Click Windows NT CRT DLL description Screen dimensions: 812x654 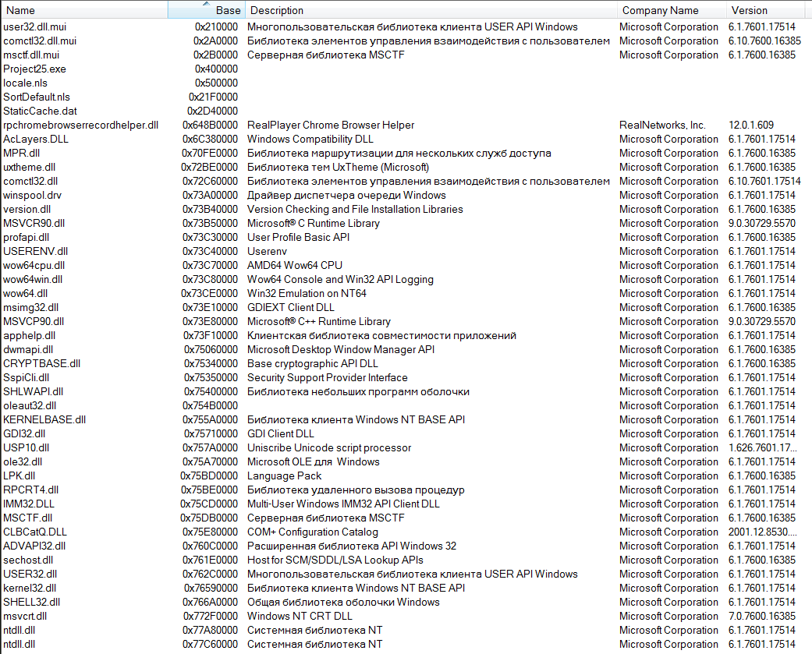tap(300, 617)
